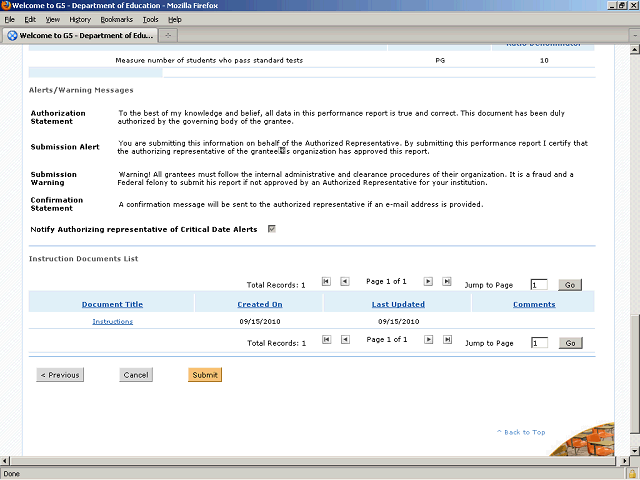
Task: Open the View menu
Action: click(x=53, y=20)
